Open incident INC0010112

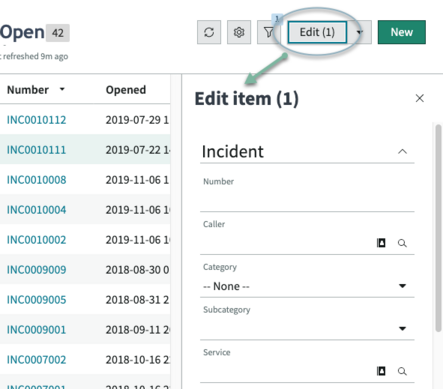pos(36,120)
